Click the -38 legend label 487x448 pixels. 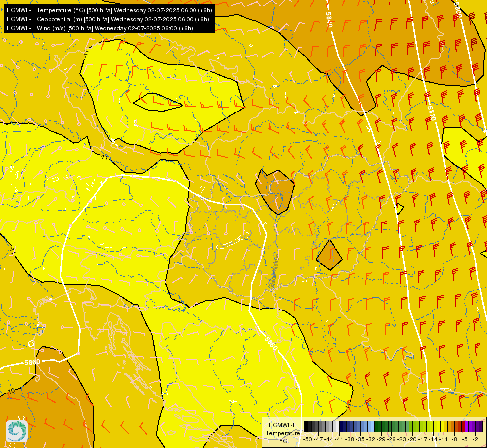pos(349,439)
